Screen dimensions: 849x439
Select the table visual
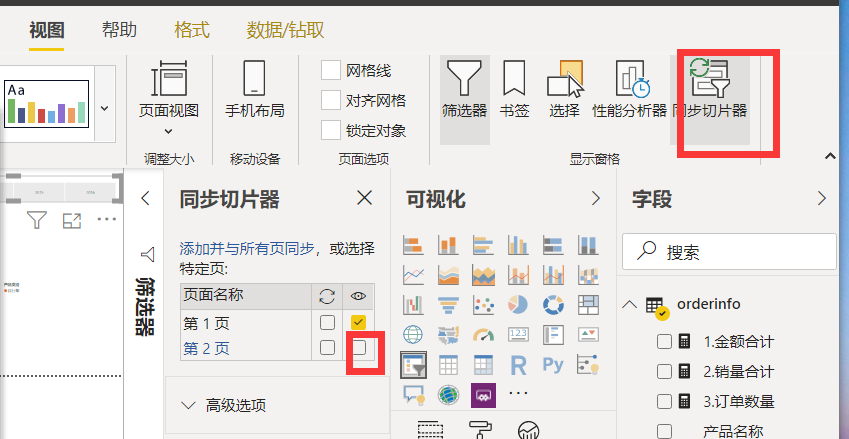coord(448,365)
